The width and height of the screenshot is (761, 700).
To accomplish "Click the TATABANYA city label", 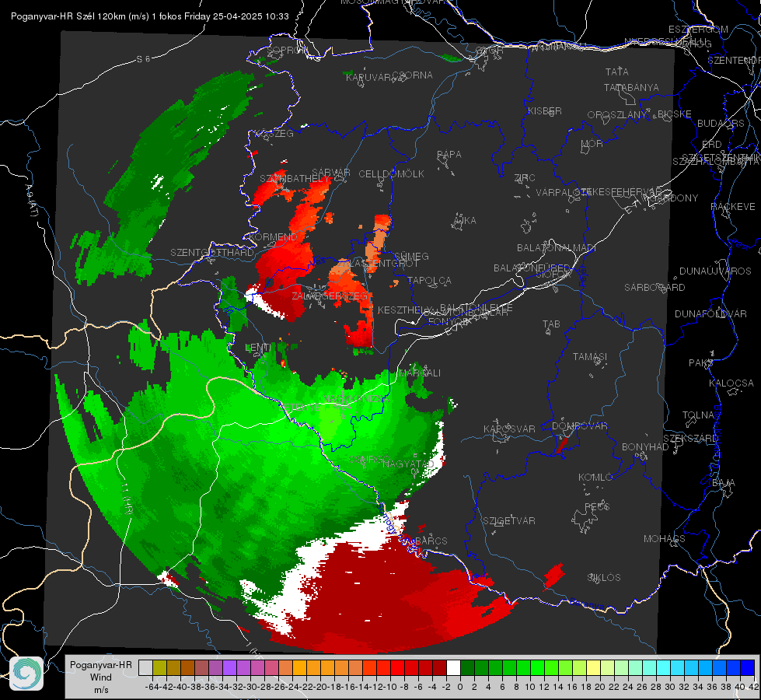I will [631, 88].
